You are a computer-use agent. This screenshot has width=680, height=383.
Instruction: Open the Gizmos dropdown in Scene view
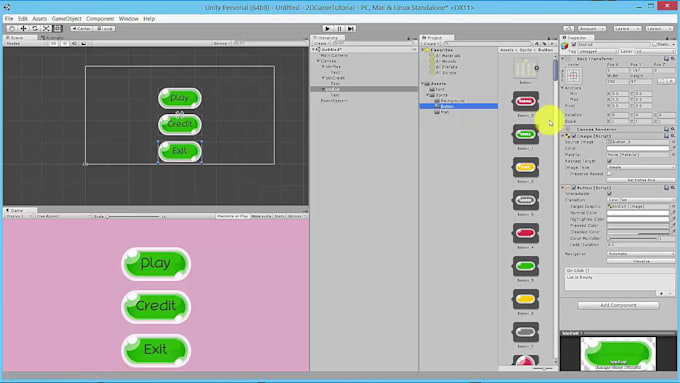point(221,44)
